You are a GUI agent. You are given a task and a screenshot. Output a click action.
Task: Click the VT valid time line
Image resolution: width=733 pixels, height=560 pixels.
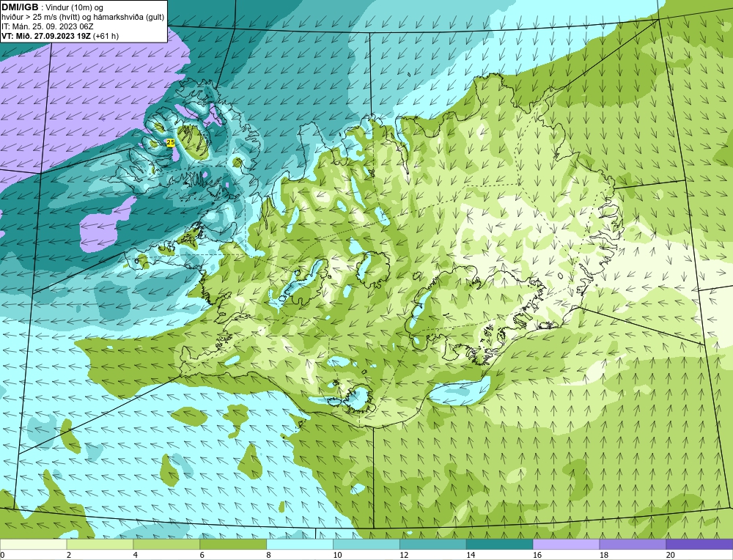pos(60,36)
